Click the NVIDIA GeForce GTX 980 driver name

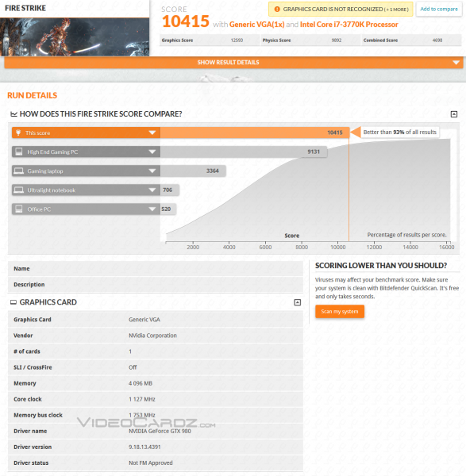click(x=160, y=431)
